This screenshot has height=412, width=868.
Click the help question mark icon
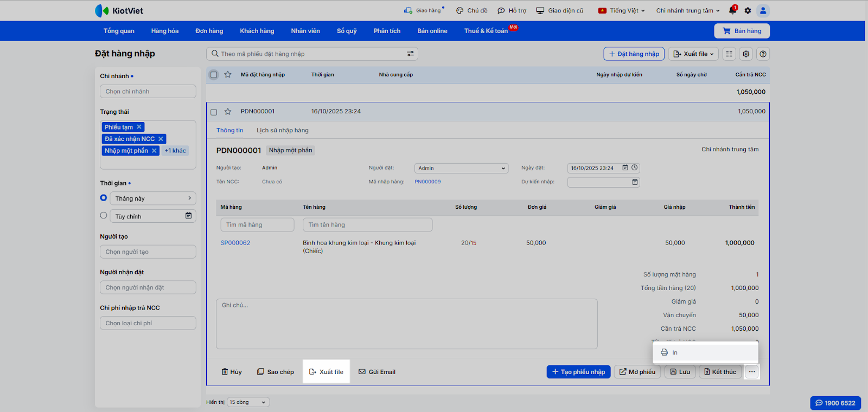pyautogui.click(x=763, y=54)
